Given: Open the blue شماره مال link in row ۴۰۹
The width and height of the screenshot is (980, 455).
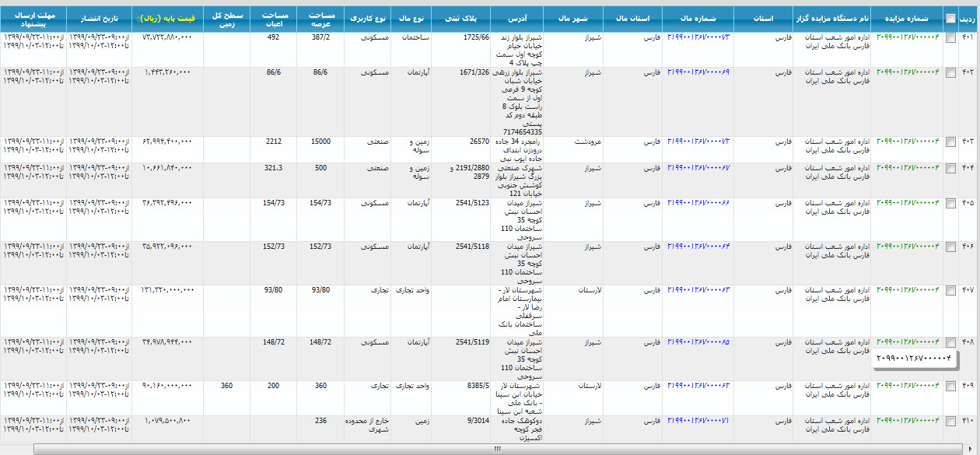Looking at the screenshot, I should click(698, 385).
